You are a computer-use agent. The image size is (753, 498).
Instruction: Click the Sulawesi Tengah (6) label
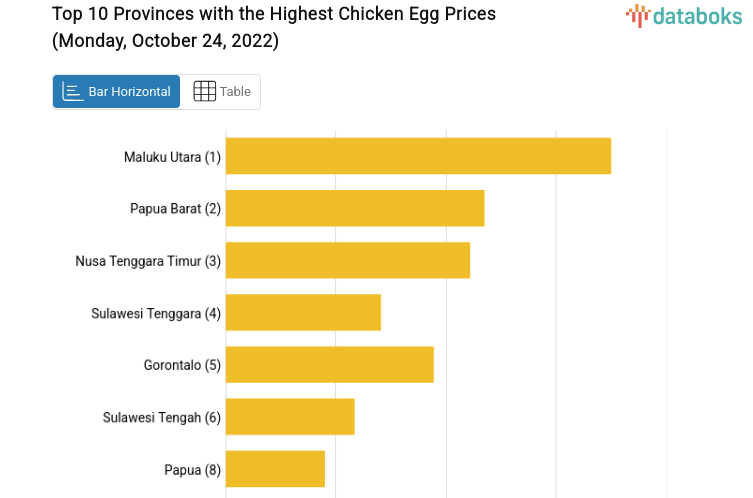(x=162, y=417)
